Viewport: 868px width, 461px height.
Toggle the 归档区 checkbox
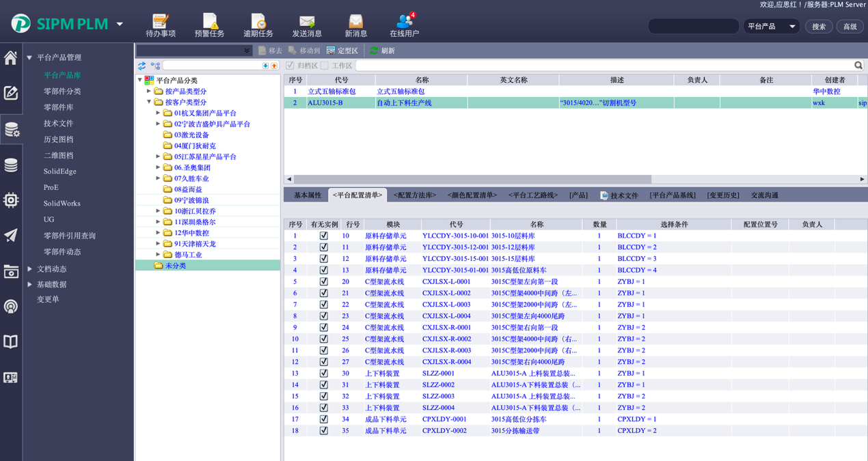[x=290, y=66]
